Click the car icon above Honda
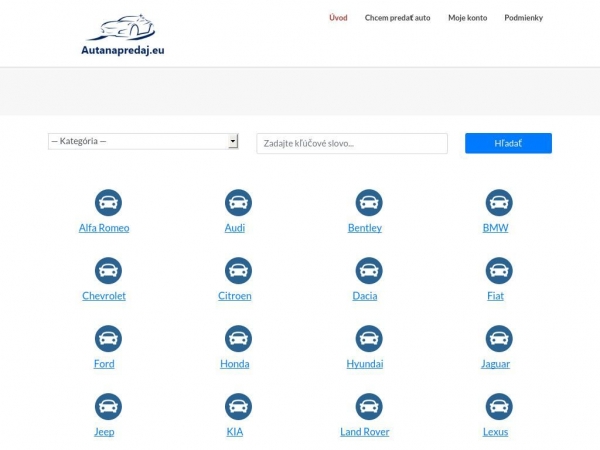 click(238, 339)
